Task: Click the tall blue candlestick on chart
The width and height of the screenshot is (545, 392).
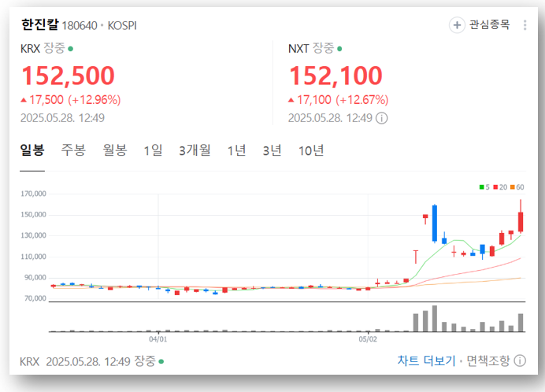Action: pos(435,224)
